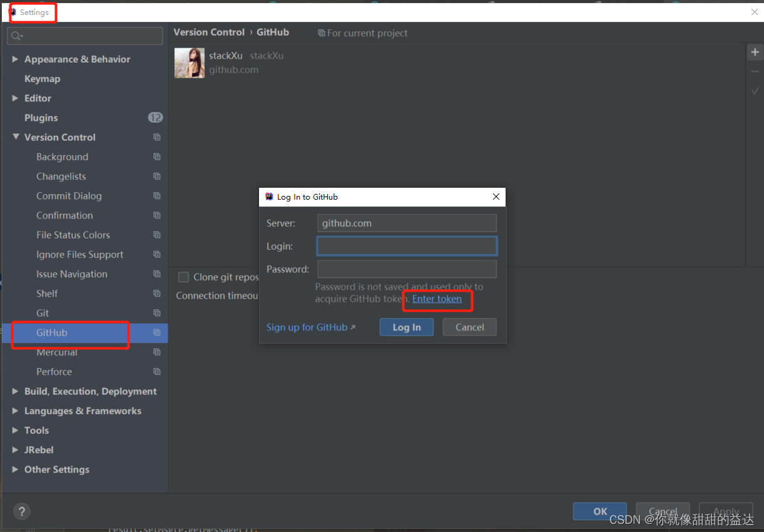764x532 pixels.
Task: Expand the JRebel section arrow
Action: [x=15, y=450]
